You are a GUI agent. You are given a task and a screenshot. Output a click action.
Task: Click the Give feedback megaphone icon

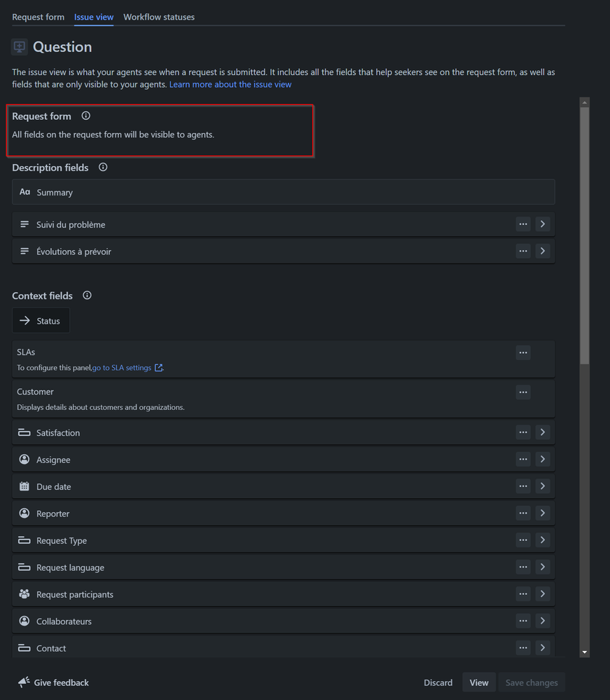22,682
